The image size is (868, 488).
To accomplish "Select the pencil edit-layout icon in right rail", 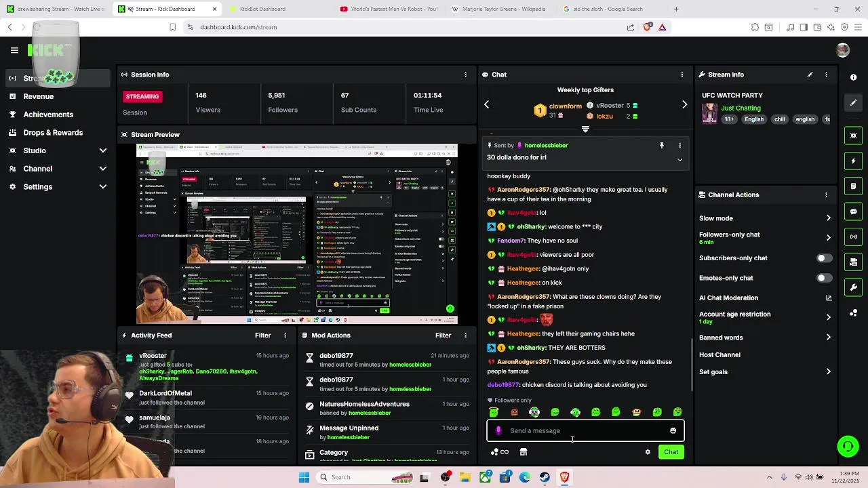I will pos(854,102).
